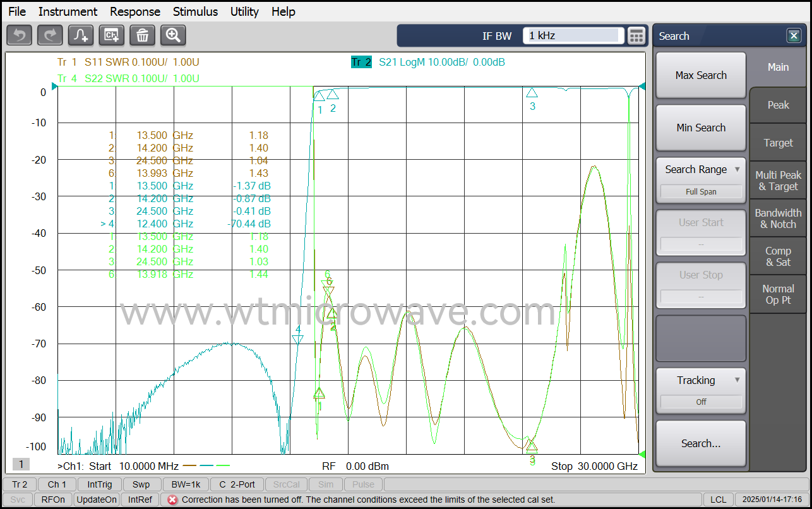Open the Help menu
812x509 pixels.
pos(284,11)
